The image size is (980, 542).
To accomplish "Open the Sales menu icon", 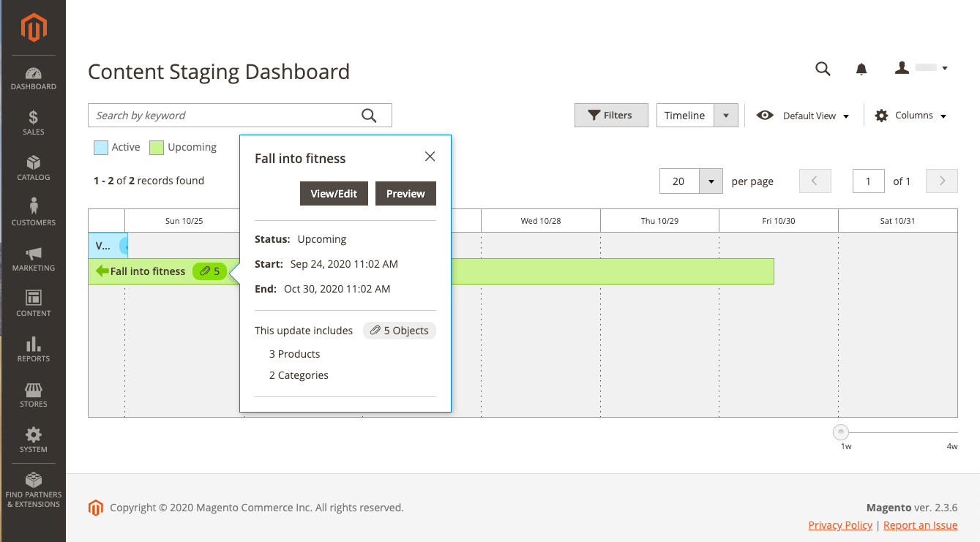I will coord(33,124).
